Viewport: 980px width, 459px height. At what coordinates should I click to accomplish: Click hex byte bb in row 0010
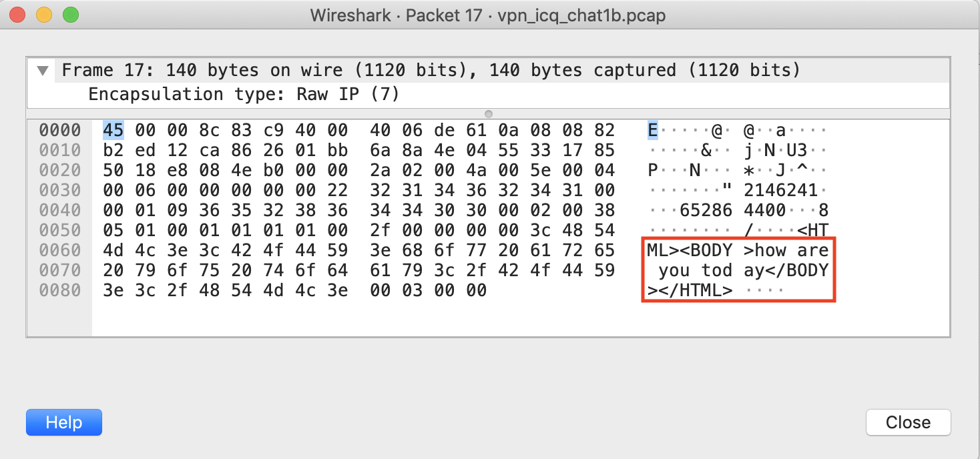click(340, 150)
